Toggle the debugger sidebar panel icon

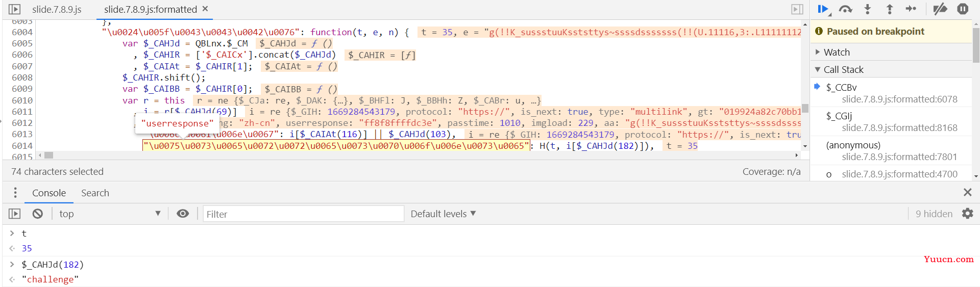(x=797, y=9)
